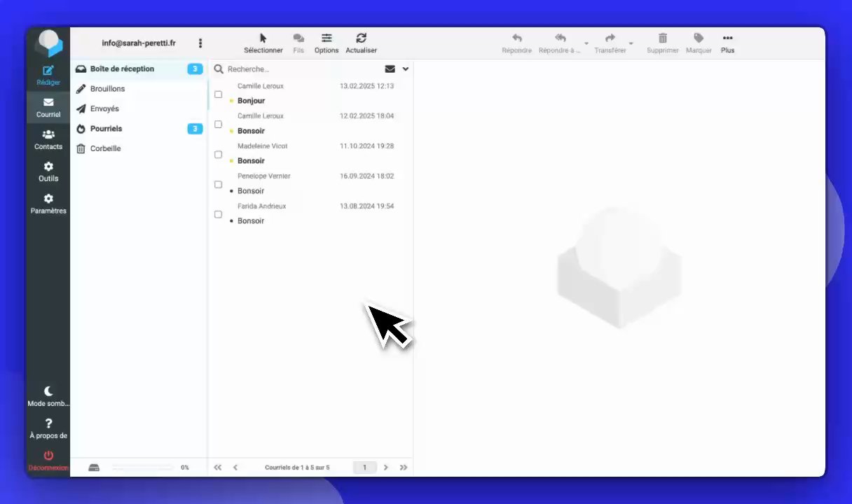Screen dimensions: 852x504
Task: Click the envelope filter icon by search
Action: (390, 69)
